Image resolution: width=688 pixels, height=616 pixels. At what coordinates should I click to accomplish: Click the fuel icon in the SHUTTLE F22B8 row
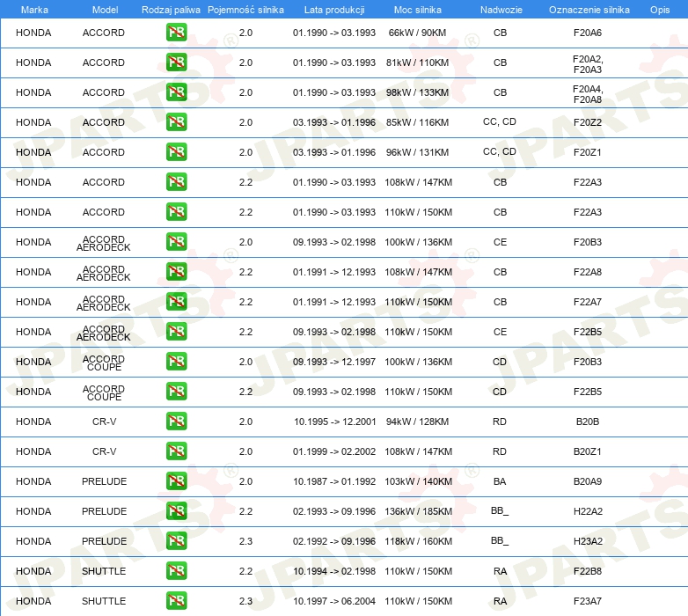coord(176,571)
